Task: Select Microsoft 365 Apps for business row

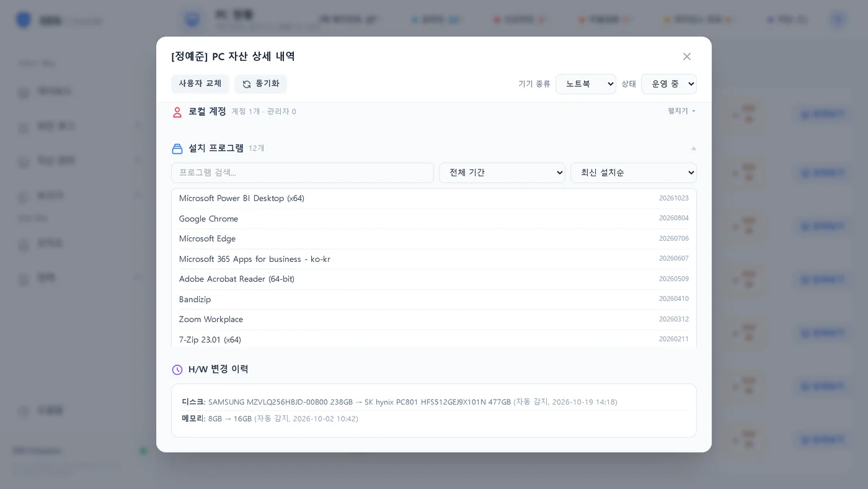Action: click(x=434, y=259)
